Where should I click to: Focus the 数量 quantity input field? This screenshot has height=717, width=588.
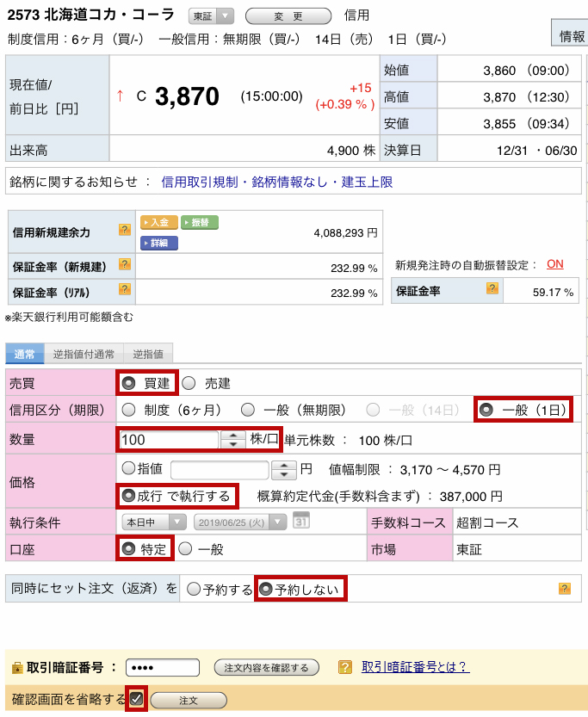coord(169,440)
